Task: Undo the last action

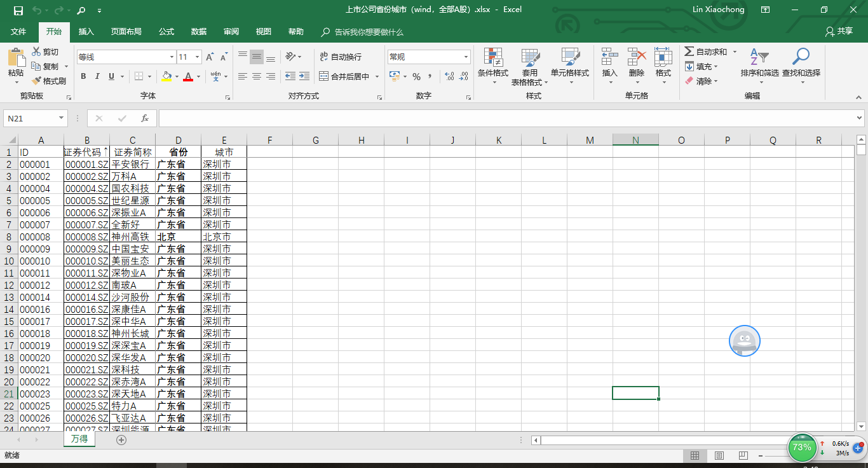Action: 36,10
